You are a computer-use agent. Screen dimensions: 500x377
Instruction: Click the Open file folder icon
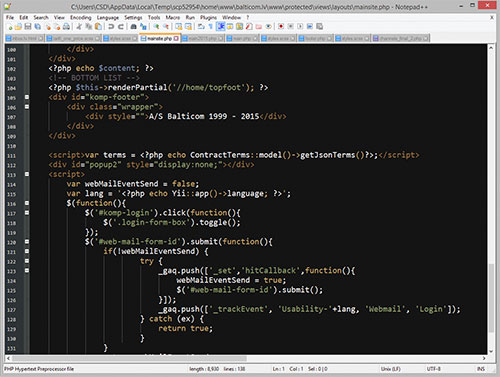18,27
